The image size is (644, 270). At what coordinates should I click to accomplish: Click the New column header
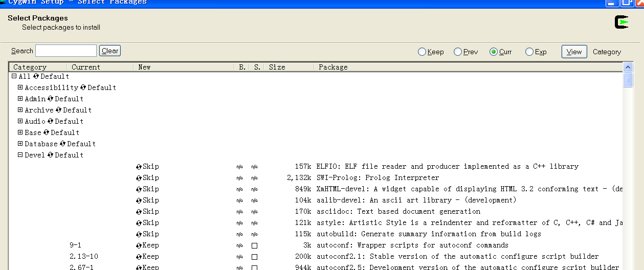(x=184, y=67)
